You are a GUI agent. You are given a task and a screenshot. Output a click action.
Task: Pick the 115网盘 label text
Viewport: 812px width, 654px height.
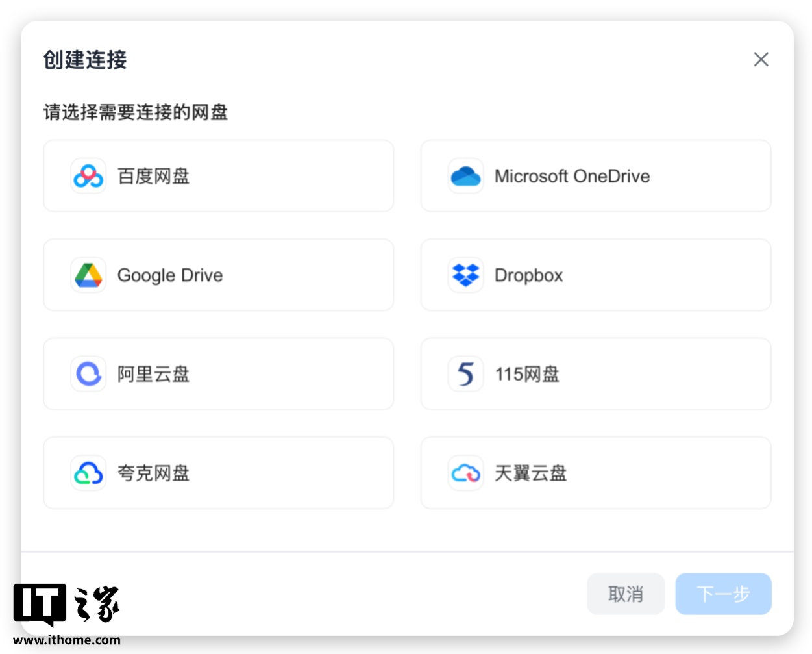527,374
